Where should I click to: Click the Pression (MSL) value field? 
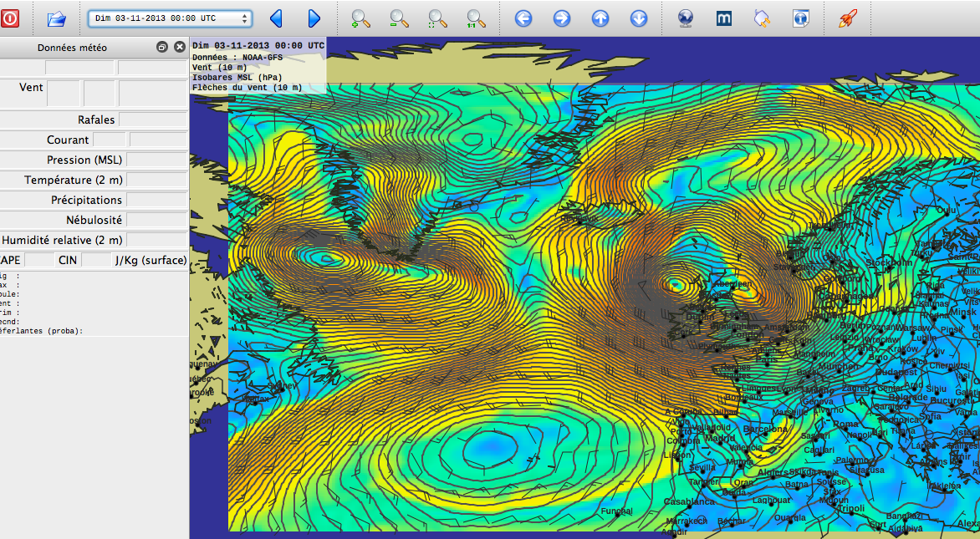(x=157, y=160)
